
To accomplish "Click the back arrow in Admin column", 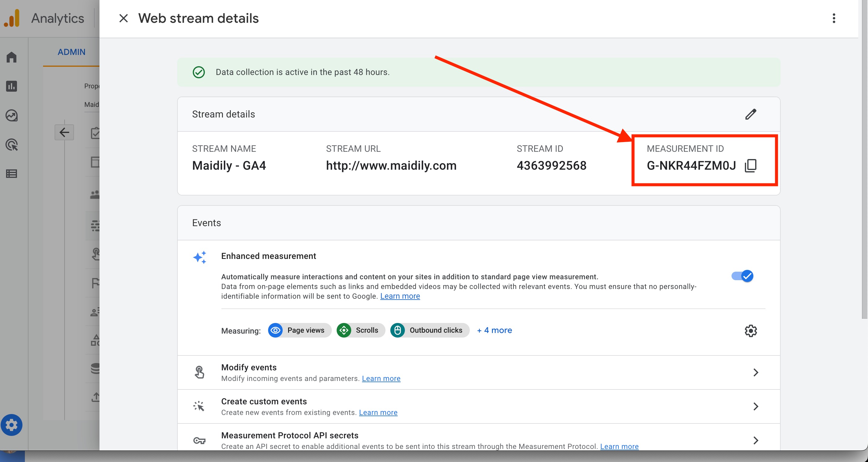I will pos(64,132).
